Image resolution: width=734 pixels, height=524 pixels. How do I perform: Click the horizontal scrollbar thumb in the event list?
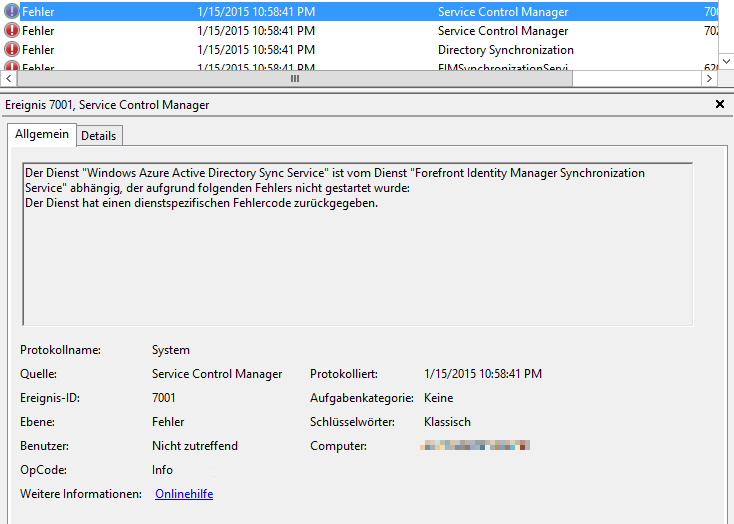(294, 78)
